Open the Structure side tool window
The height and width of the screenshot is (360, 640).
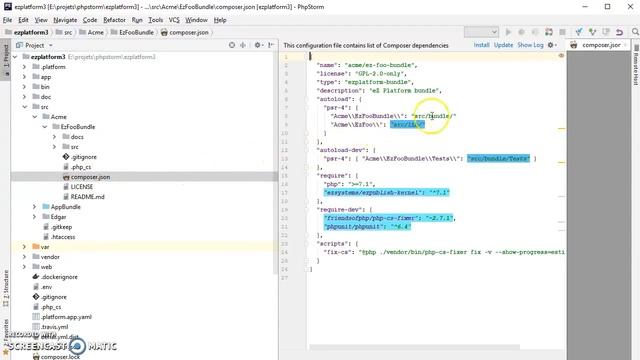pos(5,288)
